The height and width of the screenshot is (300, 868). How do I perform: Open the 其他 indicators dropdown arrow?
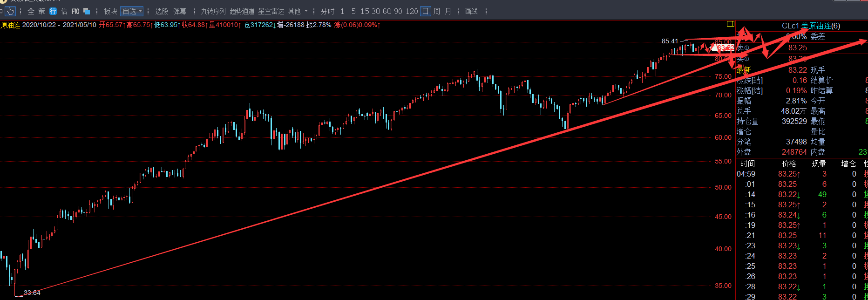click(x=306, y=11)
